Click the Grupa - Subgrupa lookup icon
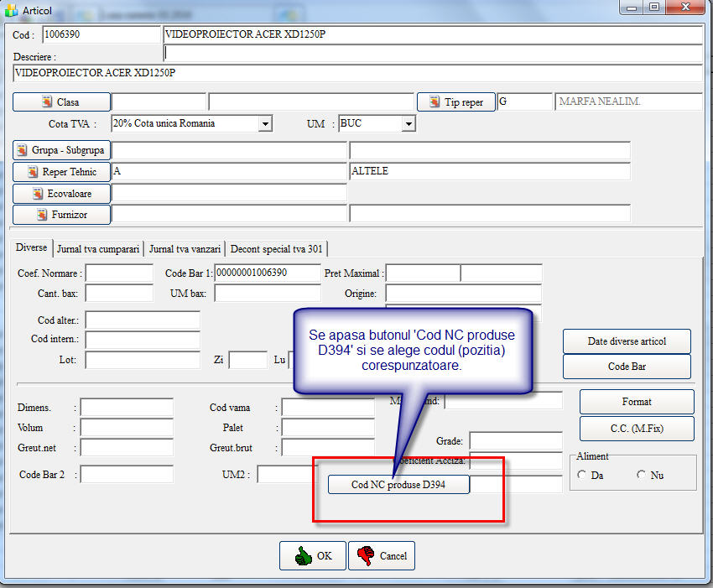713x588 pixels. point(61,150)
